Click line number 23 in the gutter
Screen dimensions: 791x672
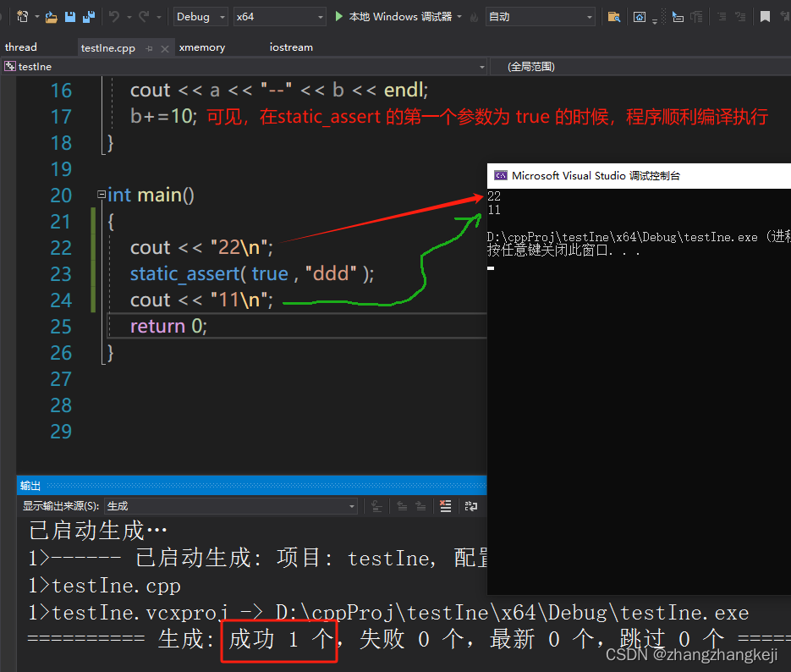pos(61,274)
